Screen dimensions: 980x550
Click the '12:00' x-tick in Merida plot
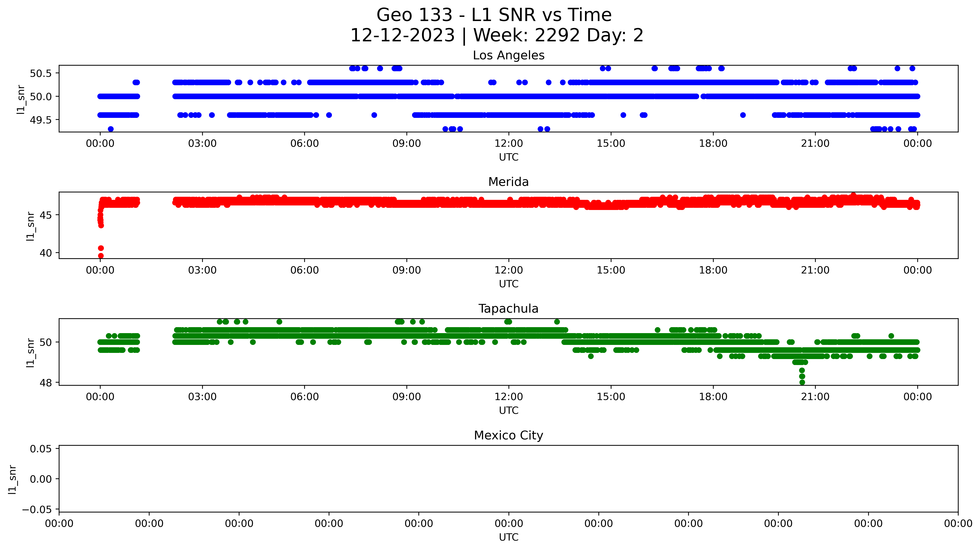click(509, 271)
